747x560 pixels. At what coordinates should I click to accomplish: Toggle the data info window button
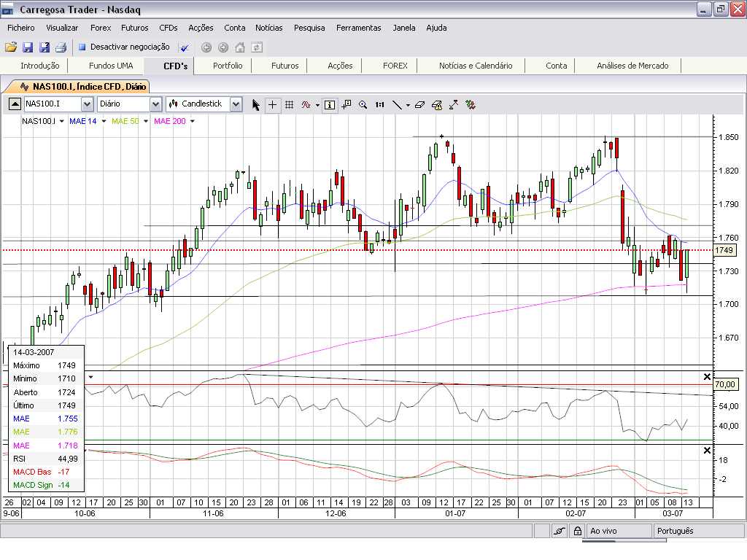330,105
